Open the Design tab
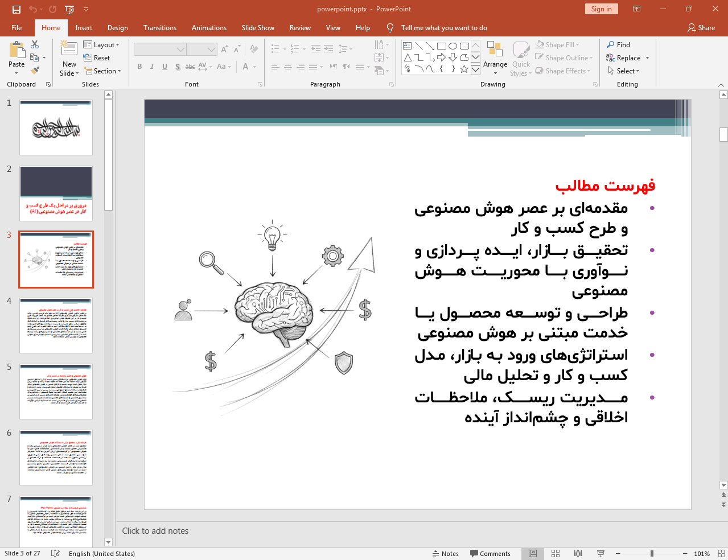Screen dimensions: 728x560 (117, 28)
